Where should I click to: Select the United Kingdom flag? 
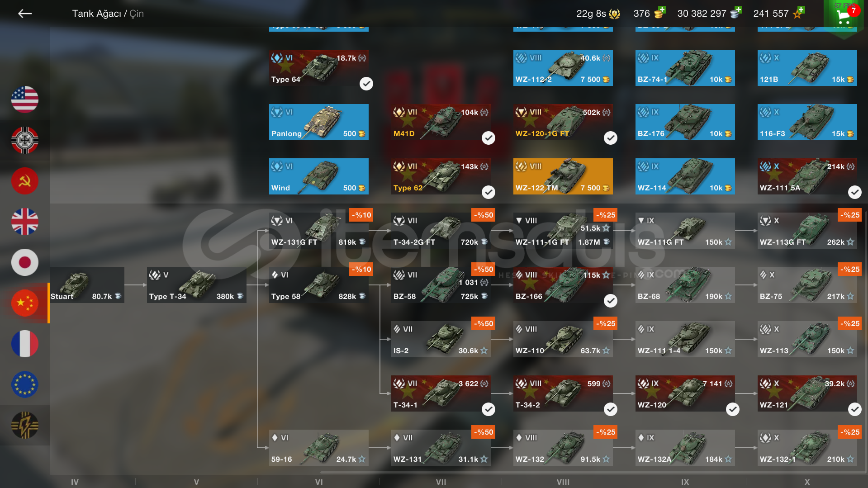coord(25,222)
